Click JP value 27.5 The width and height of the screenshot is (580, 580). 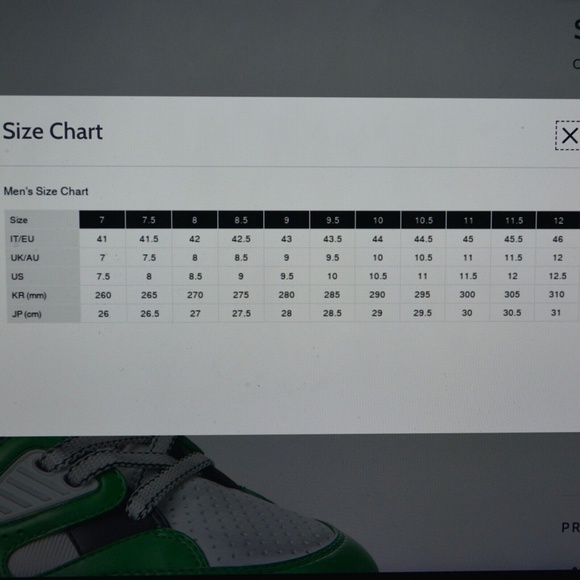pyautogui.click(x=242, y=314)
